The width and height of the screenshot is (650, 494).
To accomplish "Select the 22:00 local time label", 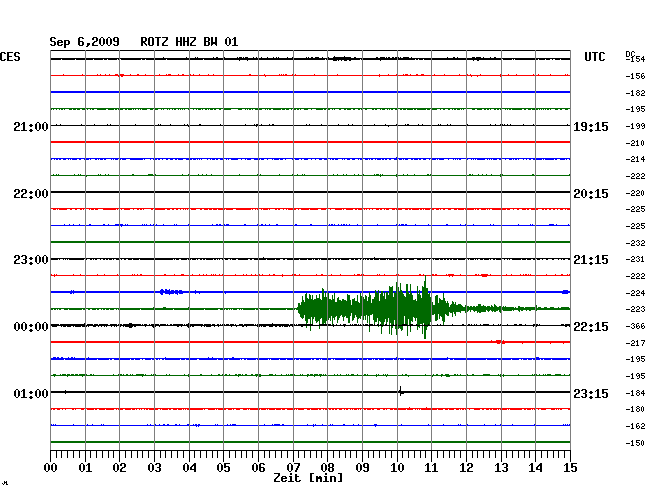I will click(x=31, y=194).
